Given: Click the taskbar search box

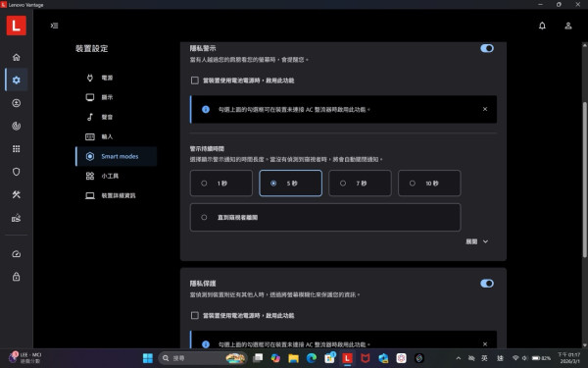Looking at the screenshot, I should (x=203, y=358).
